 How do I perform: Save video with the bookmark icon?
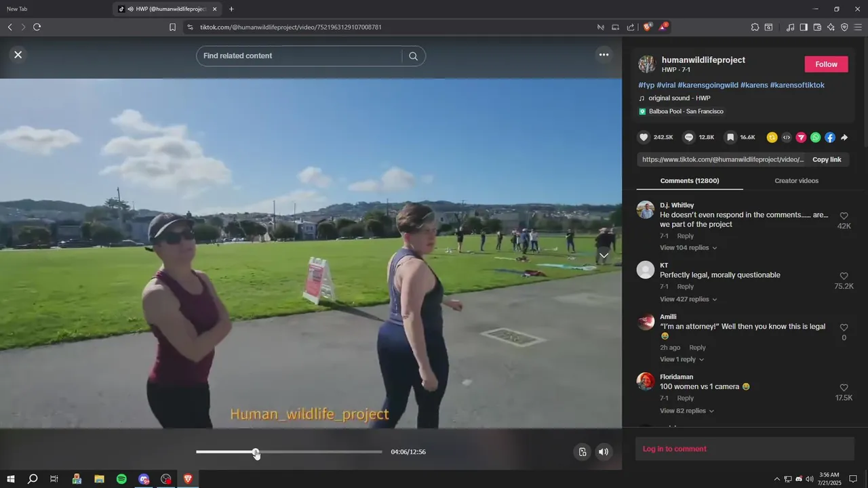pyautogui.click(x=730, y=137)
